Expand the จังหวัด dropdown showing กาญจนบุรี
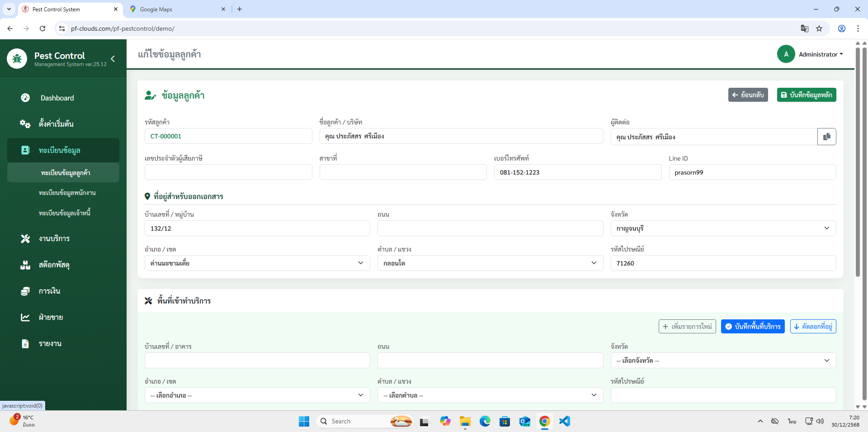This screenshot has height=432, width=868. (723, 228)
